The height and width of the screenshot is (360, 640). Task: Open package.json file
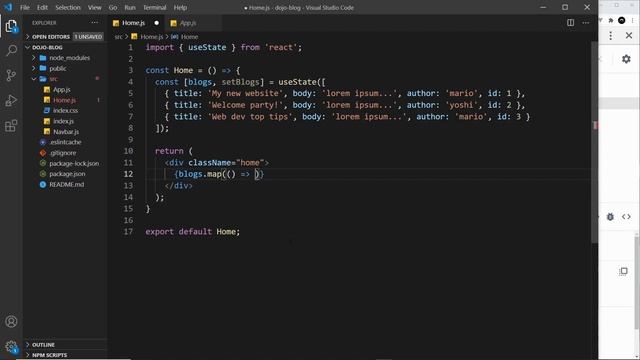tap(67, 174)
